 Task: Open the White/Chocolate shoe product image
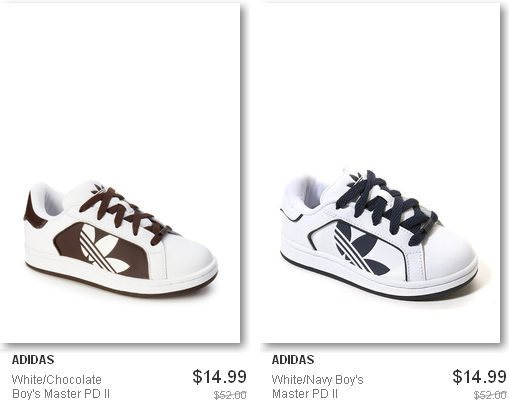120,173
